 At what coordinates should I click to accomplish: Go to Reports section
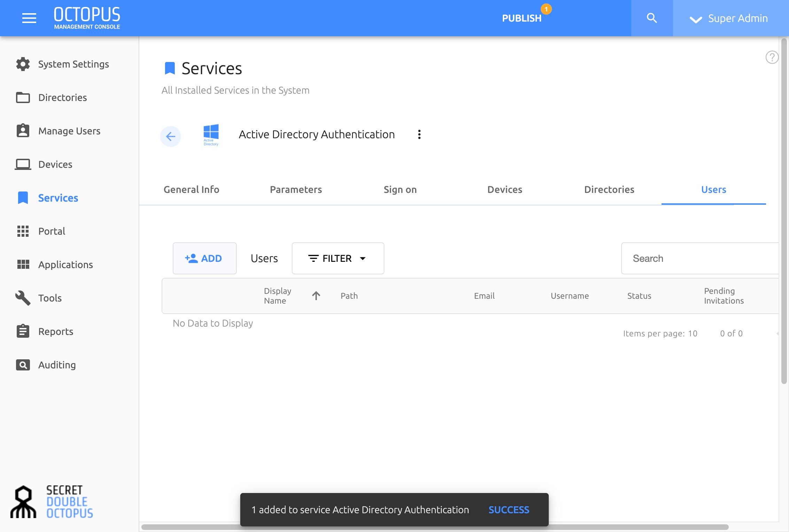[56, 331]
